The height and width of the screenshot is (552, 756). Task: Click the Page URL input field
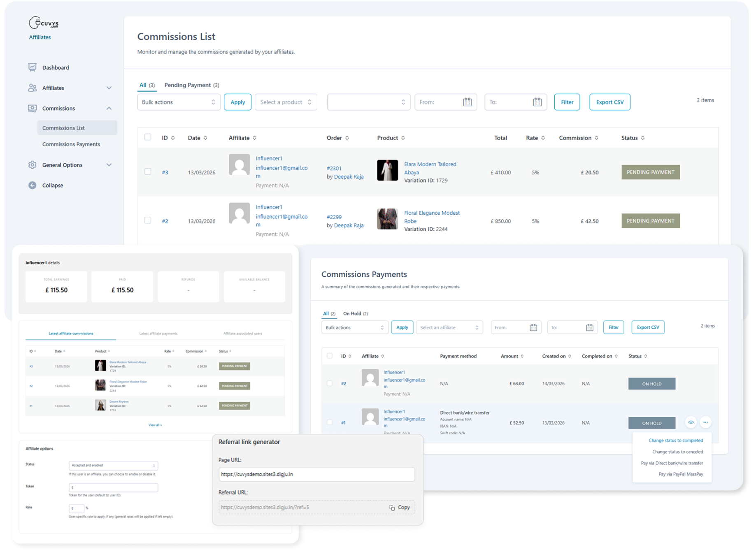(316, 474)
